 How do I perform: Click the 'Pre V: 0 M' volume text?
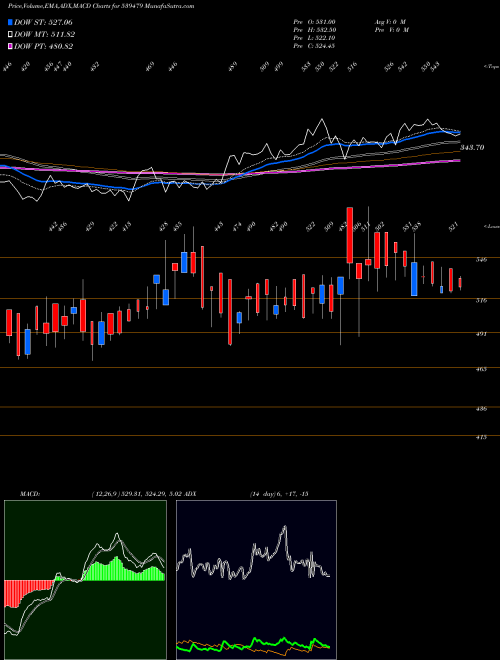point(391,30)
